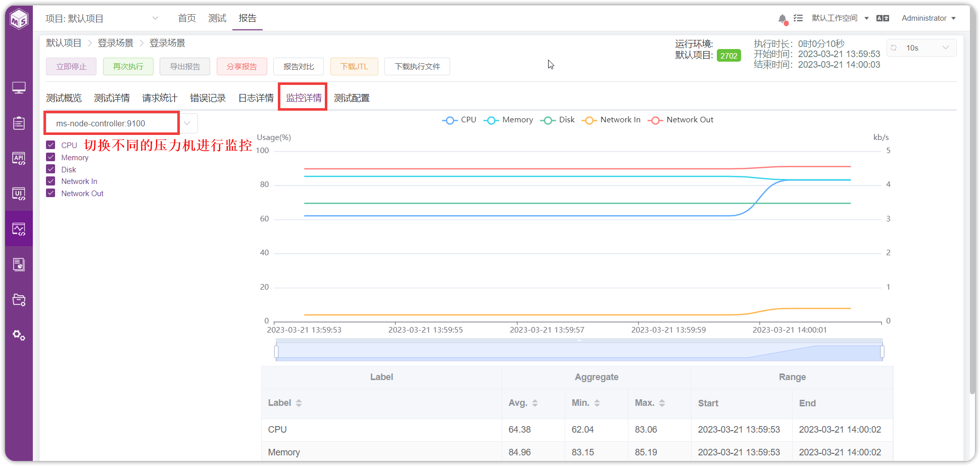Toggle Network Out series in chart legend

[x=680, y=120]
